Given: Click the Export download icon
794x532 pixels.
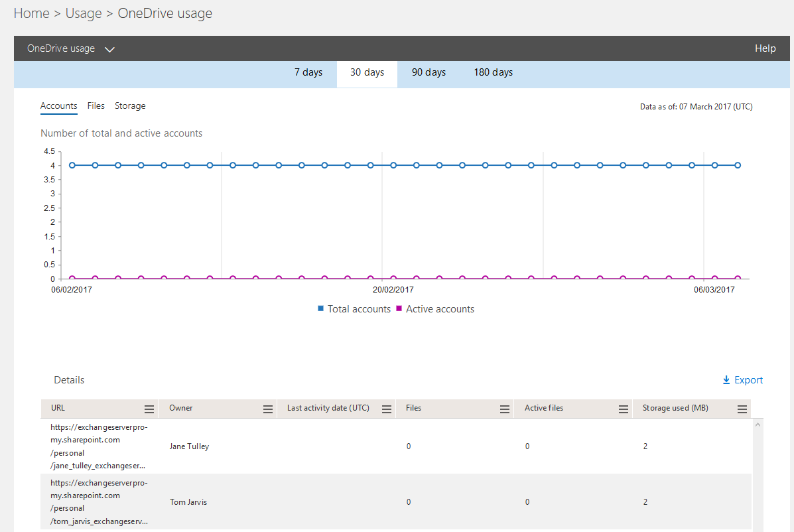Looking at the screenshot, I should (726, 379).
